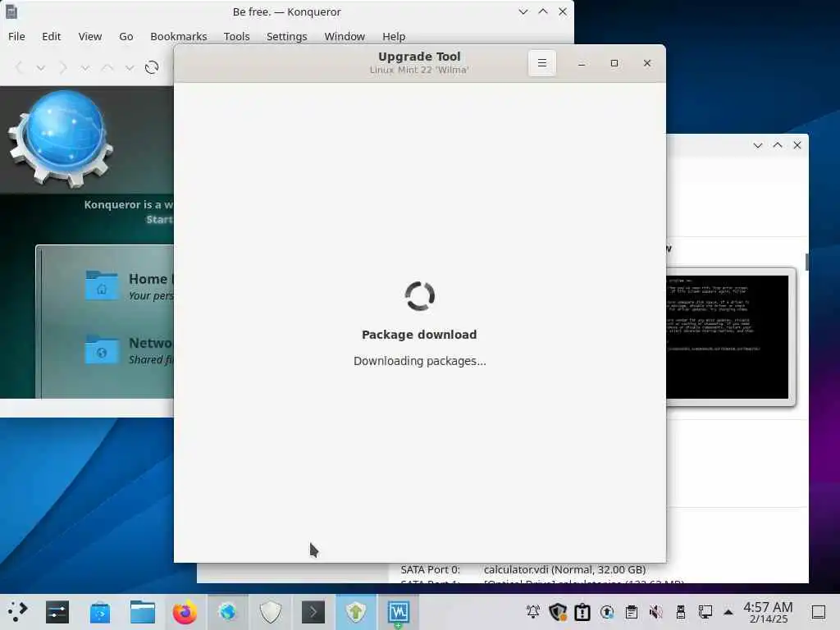
Task: Minimize the Upgrade Tool window
Action: [582, 63]
